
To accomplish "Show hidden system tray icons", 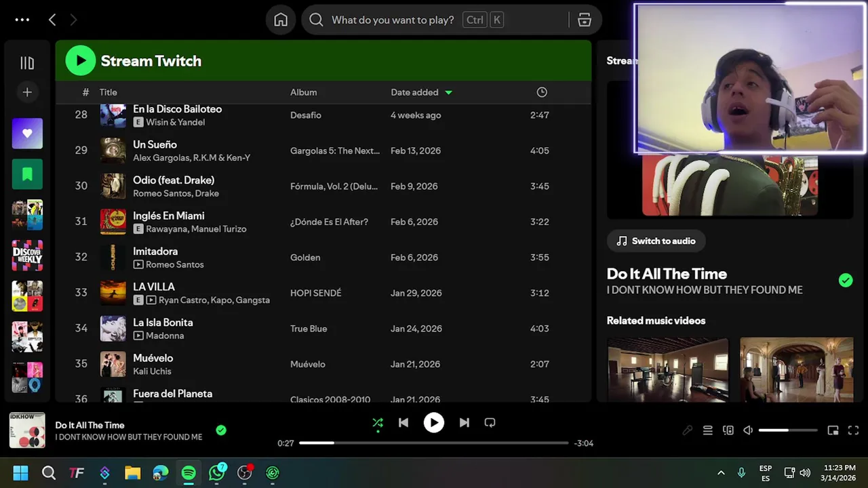I will [x=721, y=473].
